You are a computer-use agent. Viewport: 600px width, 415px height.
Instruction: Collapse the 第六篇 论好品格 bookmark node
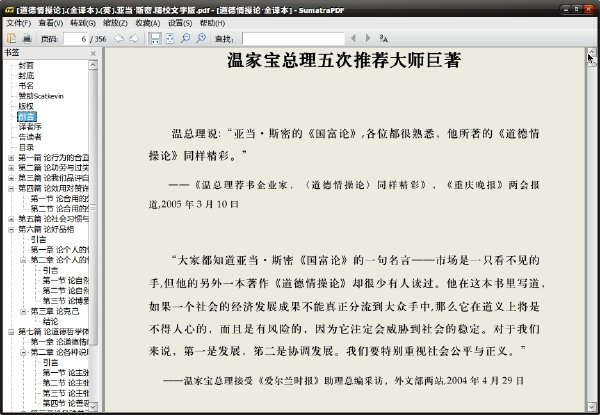pos(11,229)
